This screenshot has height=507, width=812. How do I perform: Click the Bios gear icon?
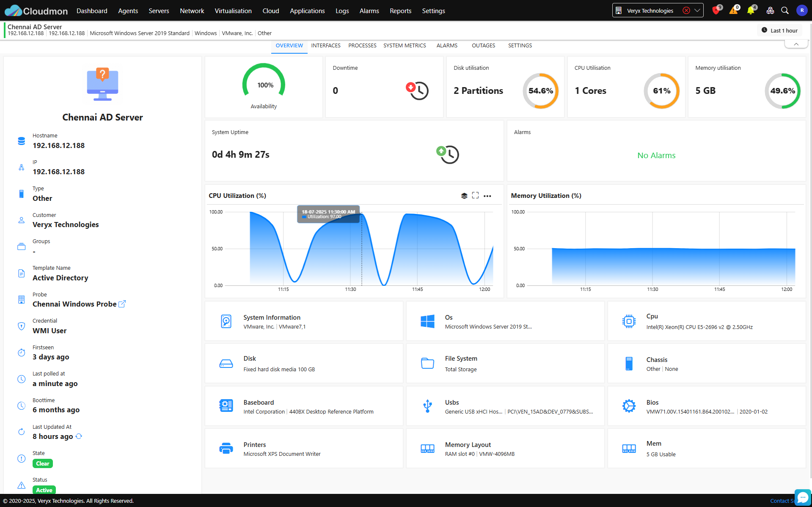pyautogui.click(x=629, y=406)
